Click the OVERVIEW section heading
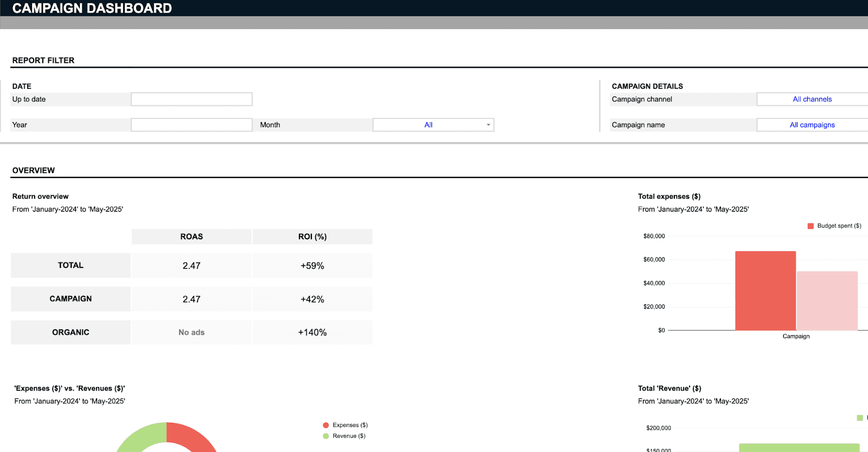The height and width of the screenshot is (452, 868). [34, 170]
